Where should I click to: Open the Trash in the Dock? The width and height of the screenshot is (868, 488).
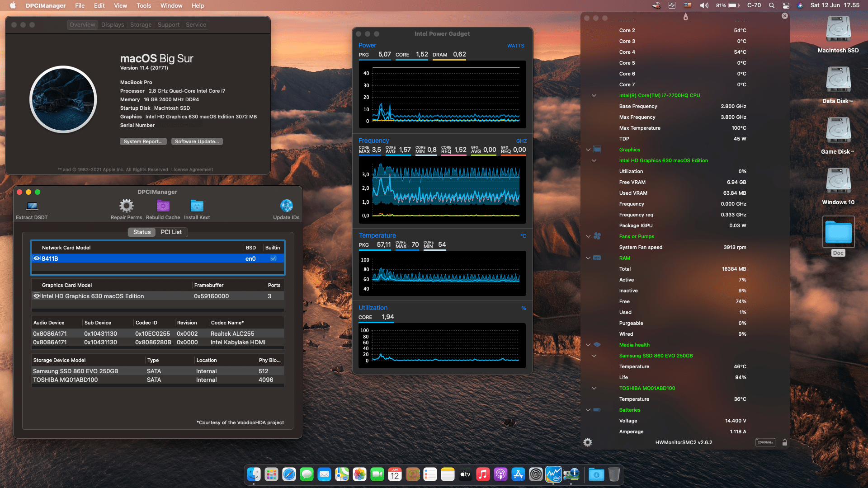[x=614, y=474]
